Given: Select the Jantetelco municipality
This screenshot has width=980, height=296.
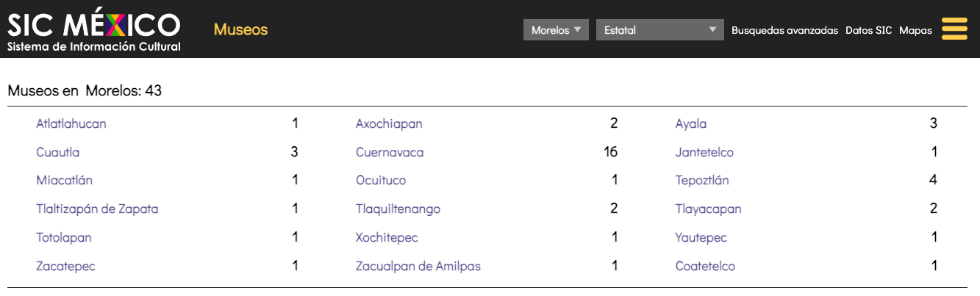Looking at the screenshot, I should (x=704, y=153).
